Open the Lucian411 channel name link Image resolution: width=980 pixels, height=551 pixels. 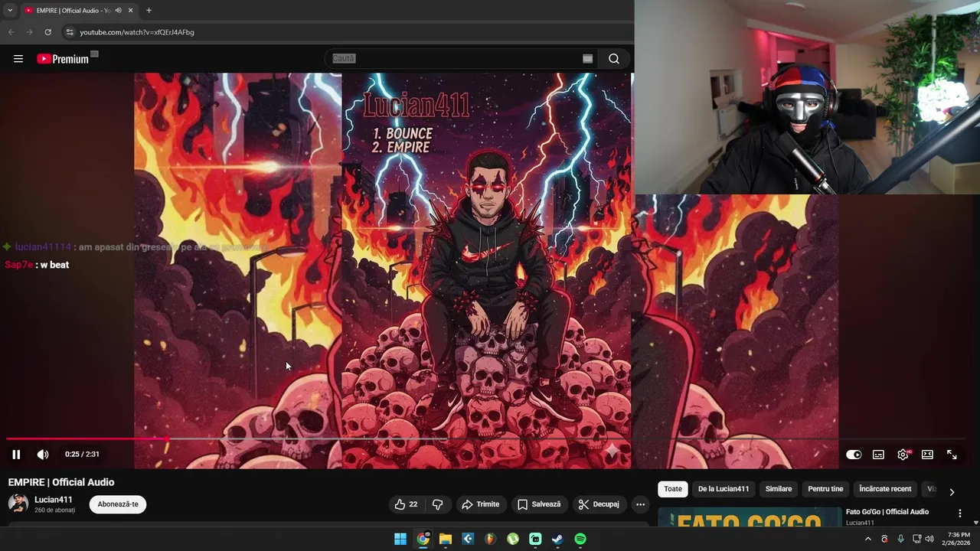(54, 500)
